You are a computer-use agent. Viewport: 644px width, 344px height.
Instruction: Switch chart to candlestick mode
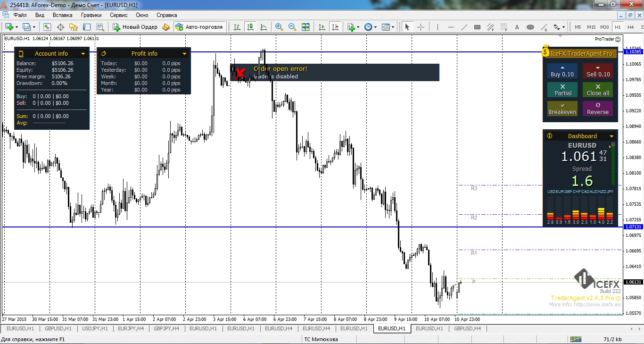pos(250,27)
